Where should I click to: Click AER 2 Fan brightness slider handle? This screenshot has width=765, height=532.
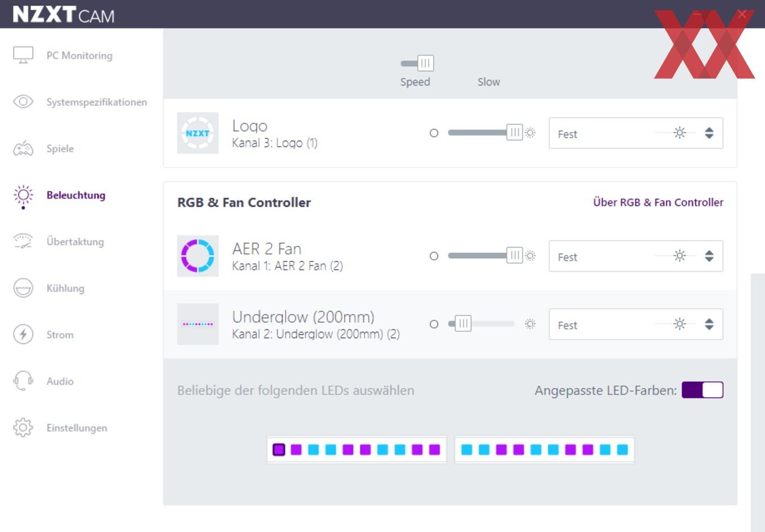point(514,256)
